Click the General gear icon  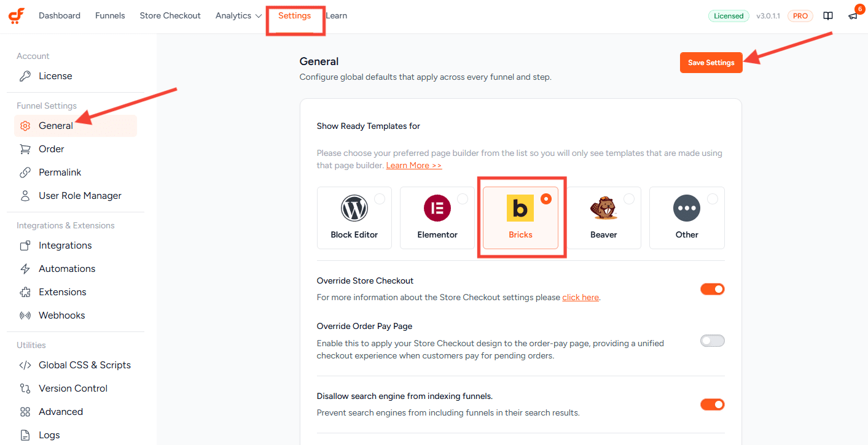pos(25,126)
